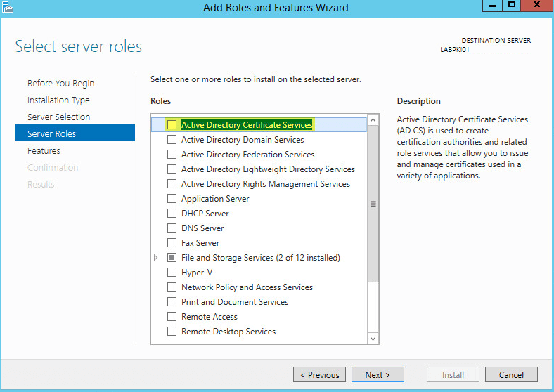
Task: Go to Before You Begin step
Action: tap(60, 84)
